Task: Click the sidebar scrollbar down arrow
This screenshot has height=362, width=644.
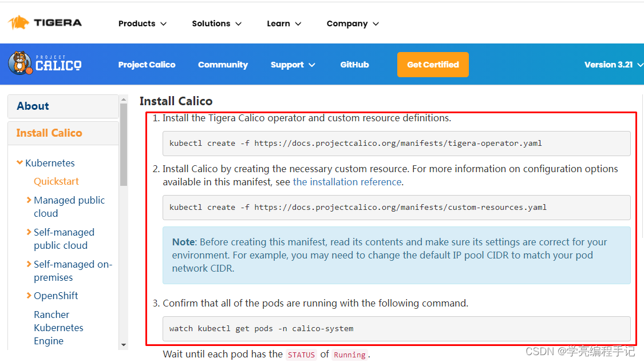Action: click(124, 345)
